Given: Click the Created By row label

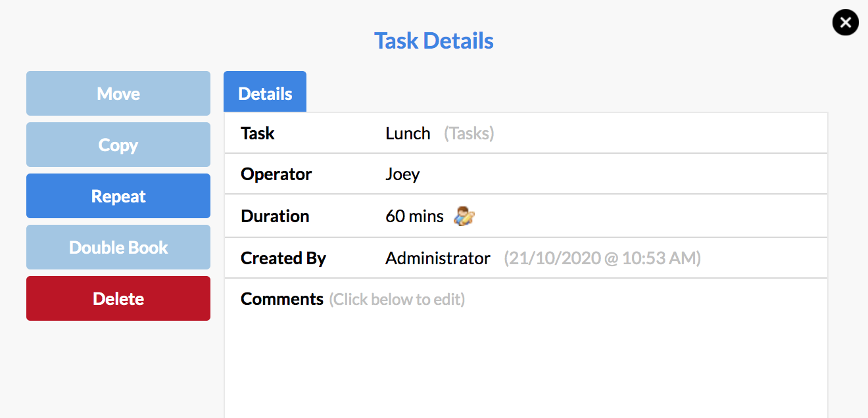Looking at the screenshot, I should (x=283, y=258).
